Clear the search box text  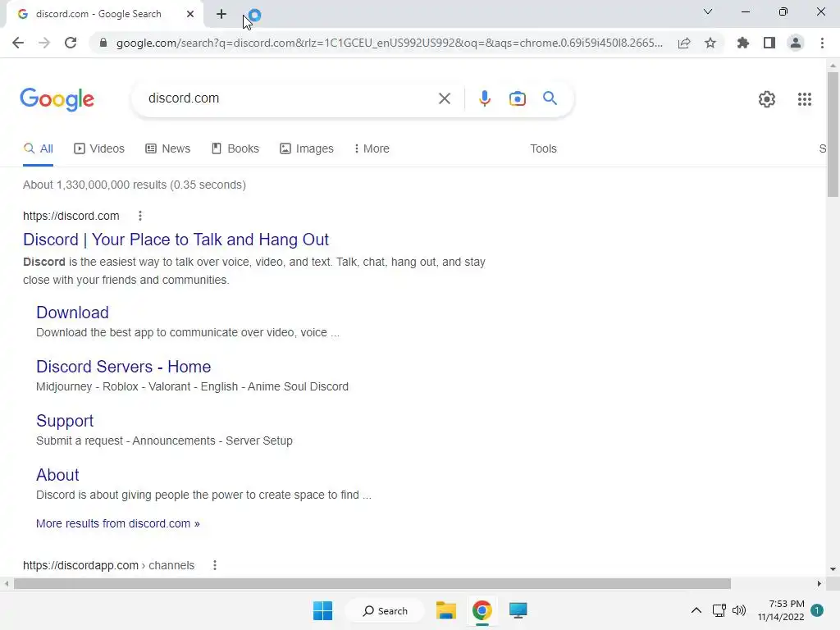[x=444, y=98]
